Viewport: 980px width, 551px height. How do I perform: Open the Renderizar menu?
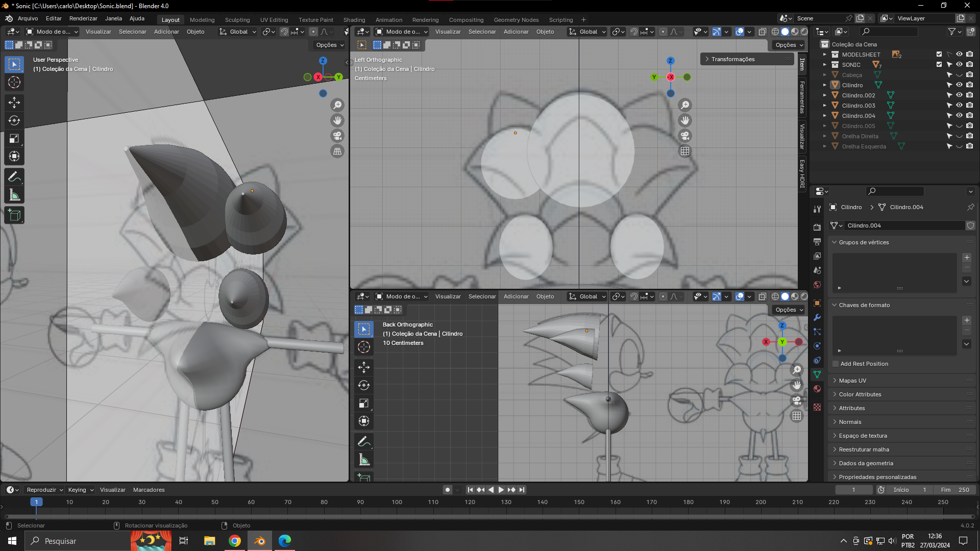[x=83, y=18]
